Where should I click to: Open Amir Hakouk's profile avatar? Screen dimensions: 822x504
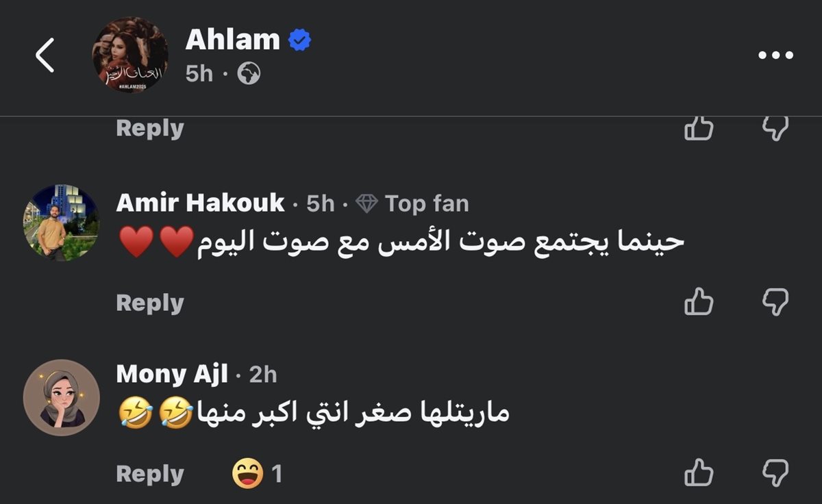point(62,223)
